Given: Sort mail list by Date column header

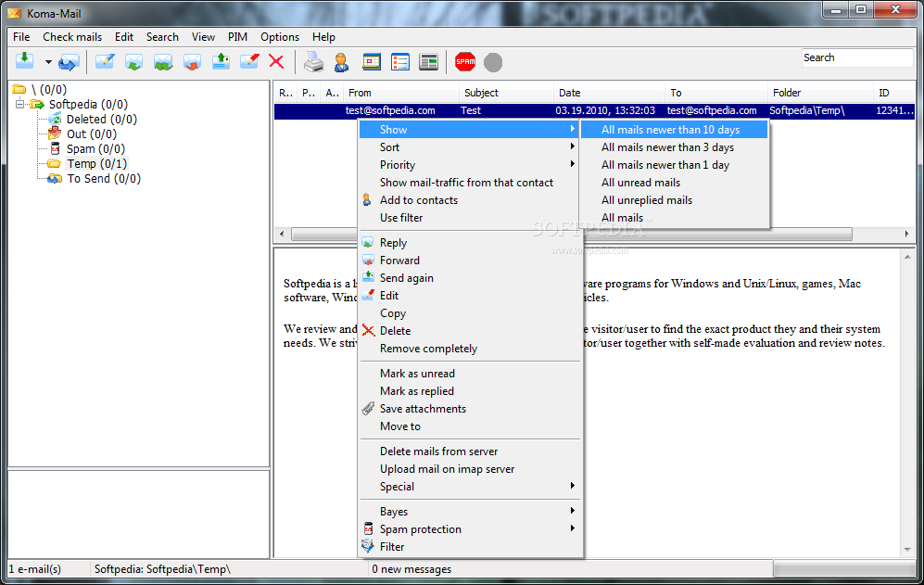Looking at the screenshot, I should point(608,93).
